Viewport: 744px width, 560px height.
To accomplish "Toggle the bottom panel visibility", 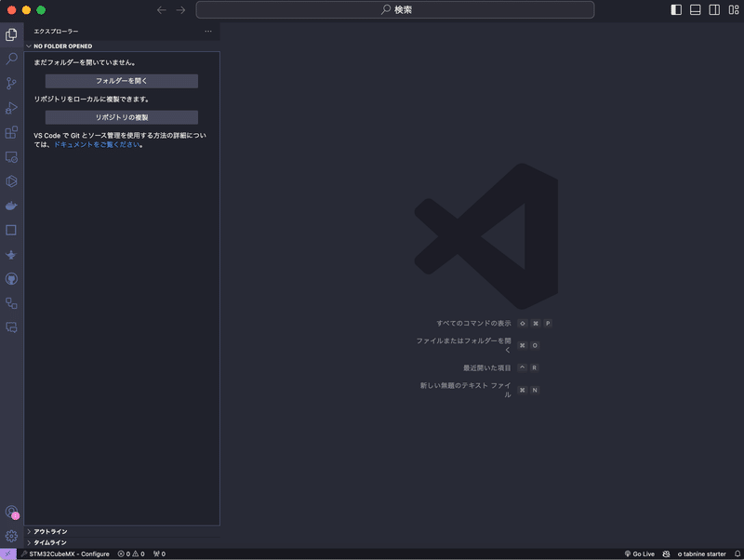I will tap(695, 10).
